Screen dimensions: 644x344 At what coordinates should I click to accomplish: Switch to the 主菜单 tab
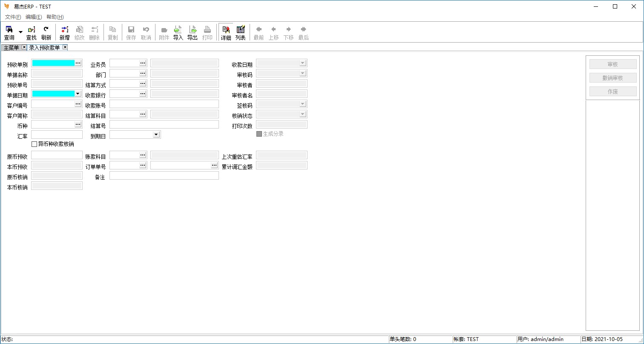(x=11, y=48)
